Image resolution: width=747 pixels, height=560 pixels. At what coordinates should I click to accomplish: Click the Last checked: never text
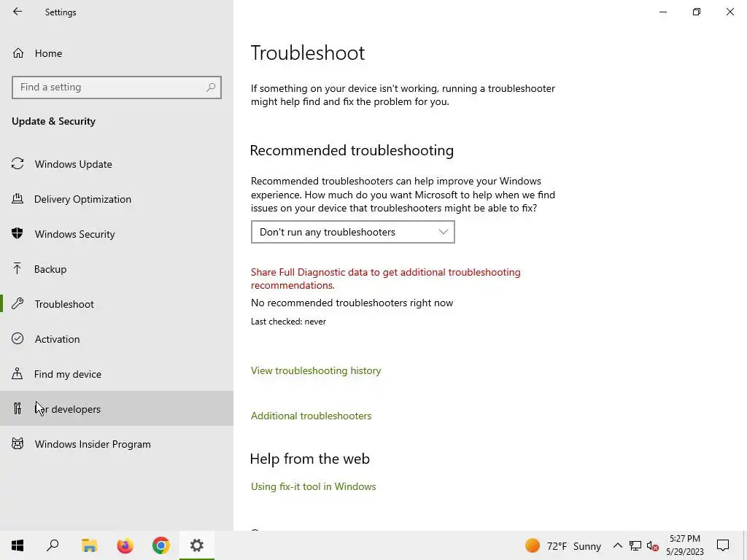coord(288,322)
